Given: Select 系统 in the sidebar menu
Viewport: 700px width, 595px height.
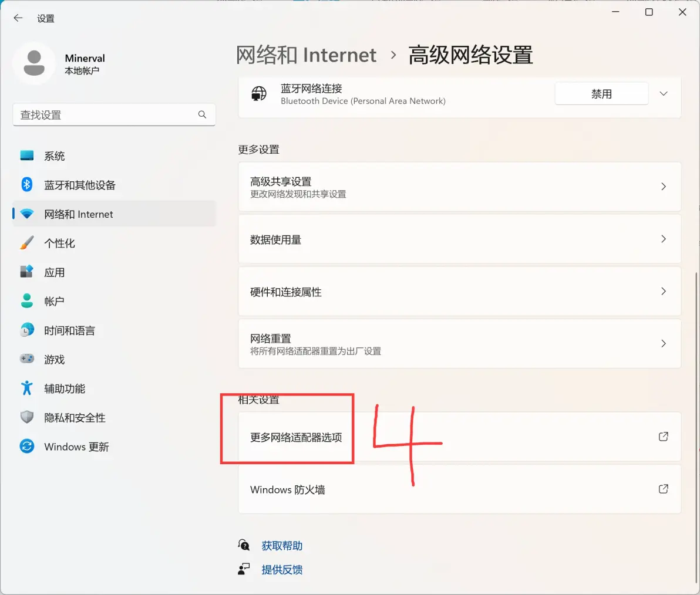Looking at the screenshot, I should 55,156.
